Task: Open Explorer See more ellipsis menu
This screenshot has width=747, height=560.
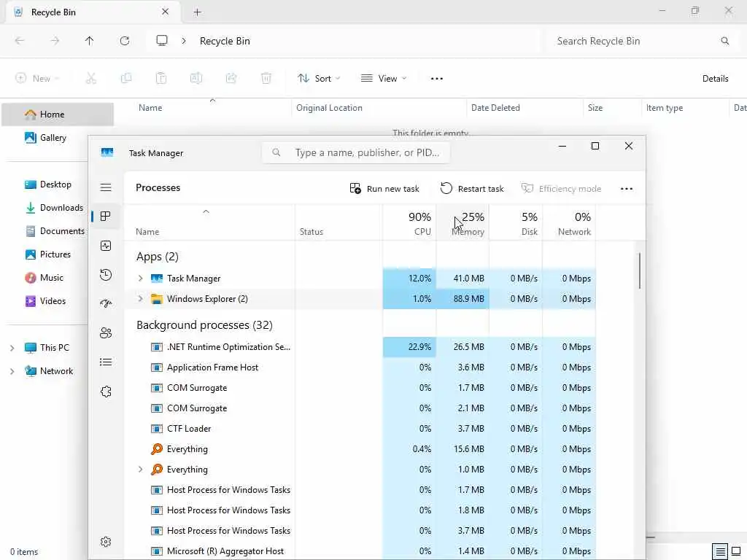Action: coord(437,79)
